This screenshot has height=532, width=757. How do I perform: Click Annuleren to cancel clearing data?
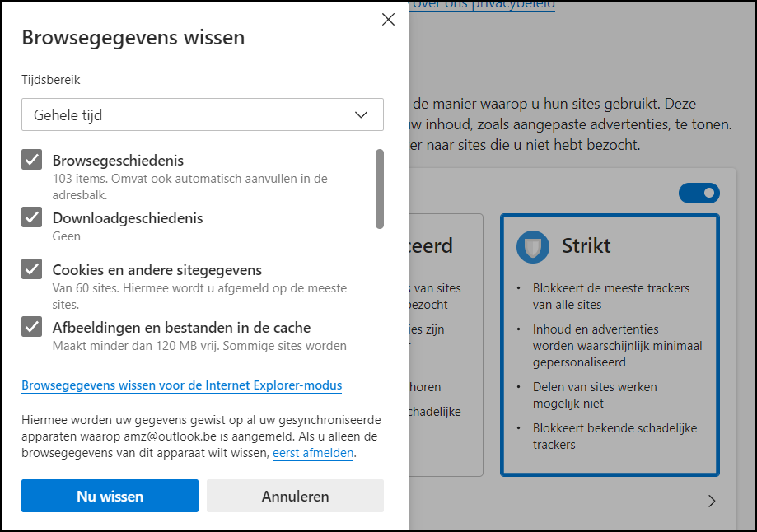pyautogui.click(x=295, y=497)
